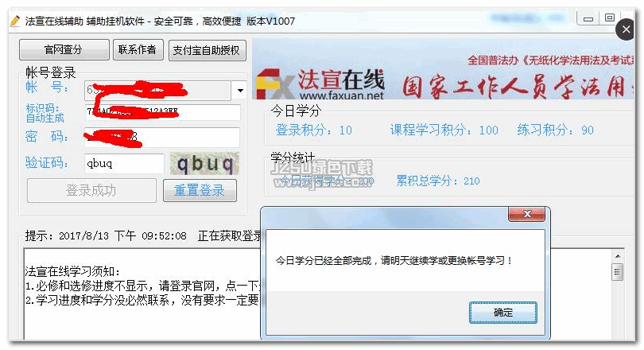Click the 登录成功 login status button
The height and width of the screenshot is (350, 644).
[91, 190]
